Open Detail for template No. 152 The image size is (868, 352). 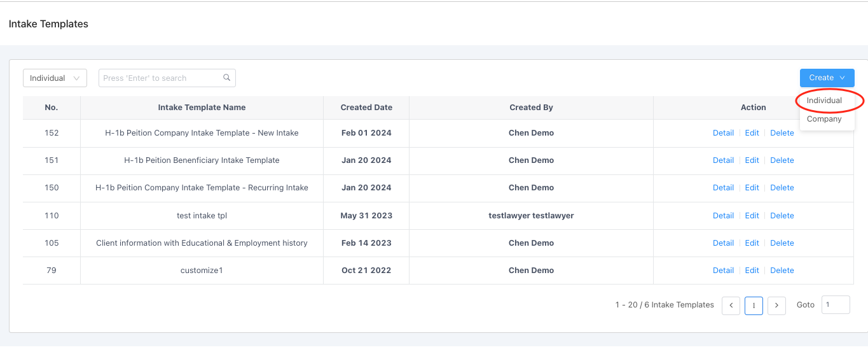pyautogui.click(x=723, y=133)
